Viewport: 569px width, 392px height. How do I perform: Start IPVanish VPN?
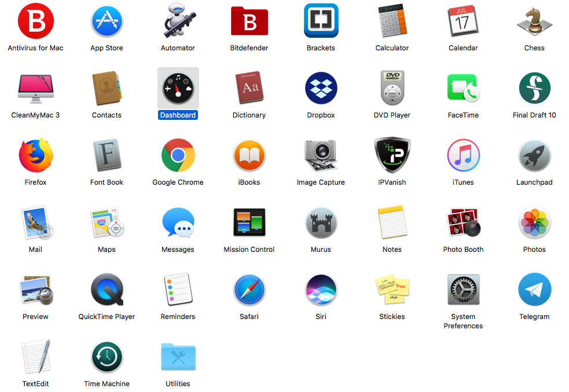tap(392, 155)
